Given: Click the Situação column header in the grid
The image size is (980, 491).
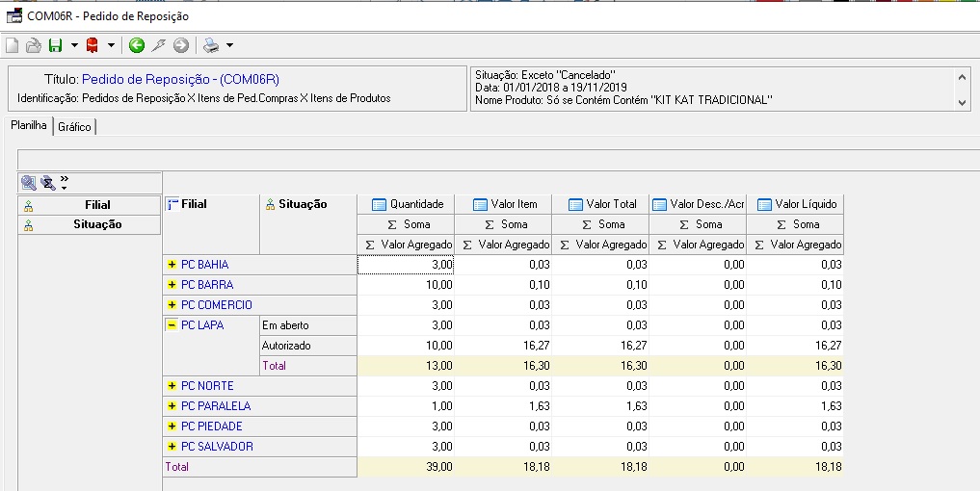Looking at the screenshot, I should tap(308, 224).
